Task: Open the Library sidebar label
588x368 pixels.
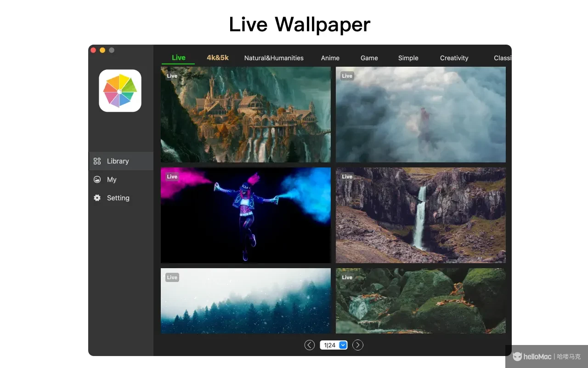Action: pyautogui.click(x=118, y=161)
